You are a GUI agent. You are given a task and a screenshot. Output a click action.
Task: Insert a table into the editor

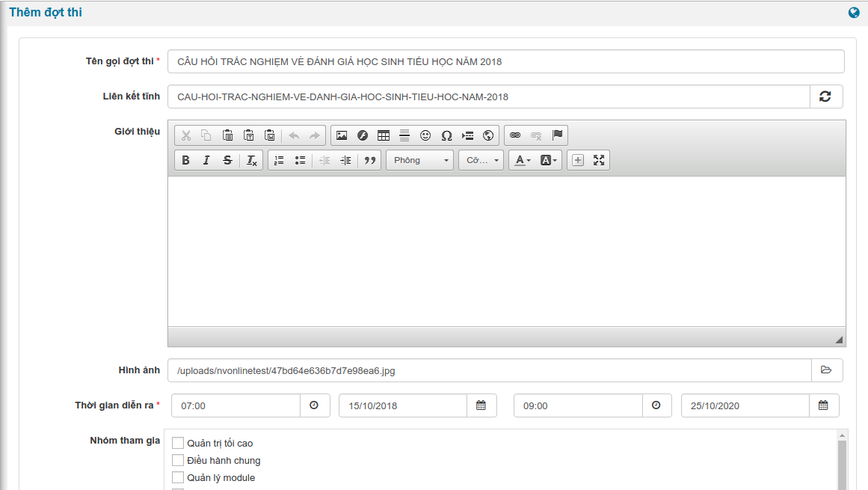[384, 135]
